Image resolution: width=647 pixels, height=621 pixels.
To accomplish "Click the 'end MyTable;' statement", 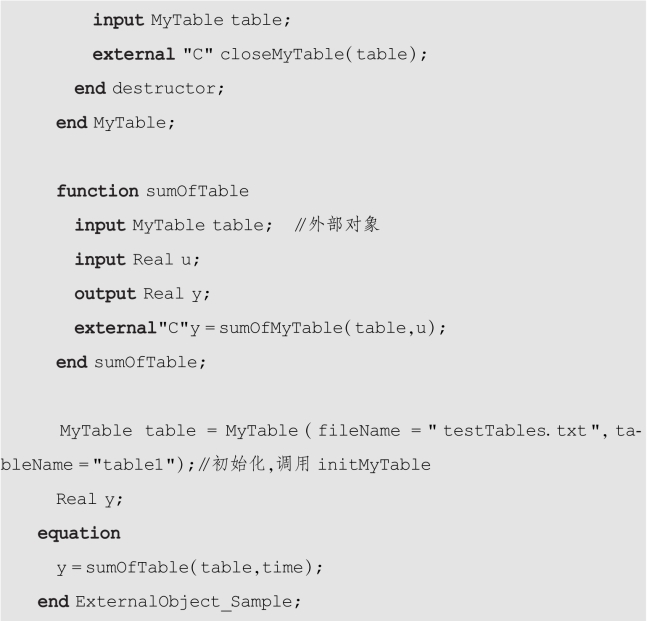I will tap(116, 123).
